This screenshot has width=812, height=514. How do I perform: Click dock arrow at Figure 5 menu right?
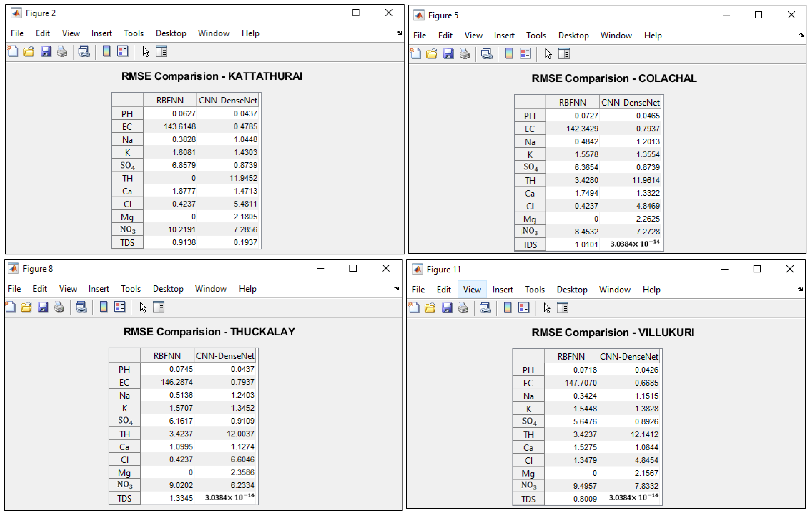[802, 35]
